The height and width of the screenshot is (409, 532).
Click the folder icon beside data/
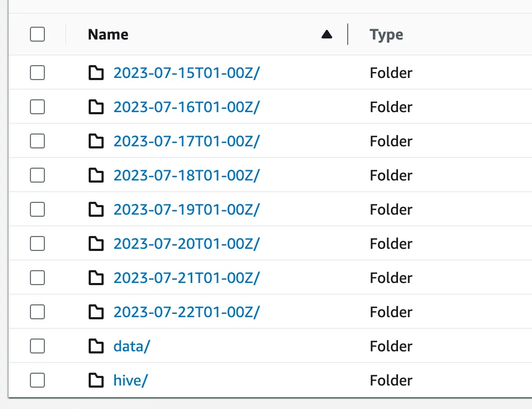tap(96, 346)
